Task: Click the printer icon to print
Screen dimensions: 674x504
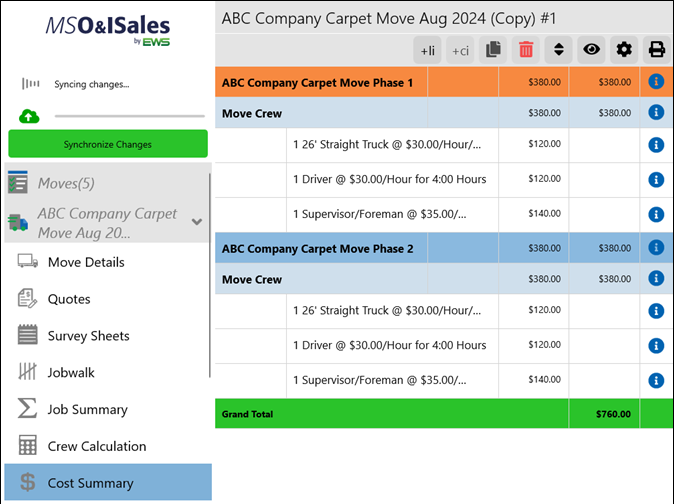Action: point(656,49)
